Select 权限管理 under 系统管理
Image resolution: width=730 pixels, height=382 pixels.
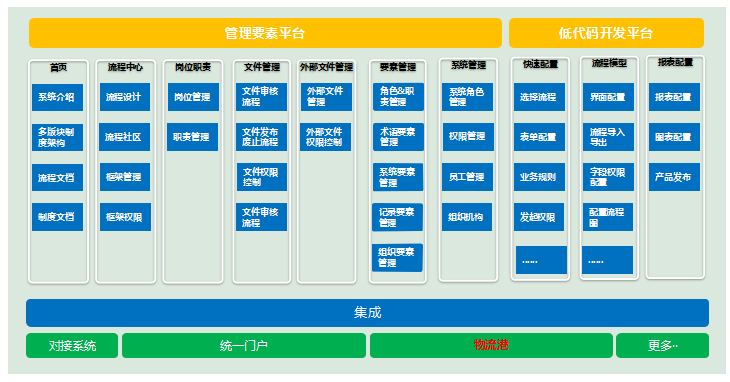pos(468,137)
